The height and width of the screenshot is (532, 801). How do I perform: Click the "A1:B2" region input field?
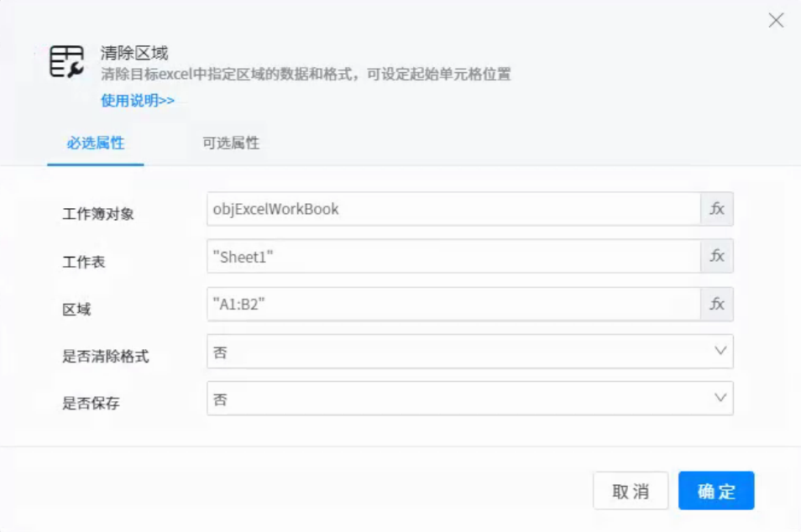(453, 304)
